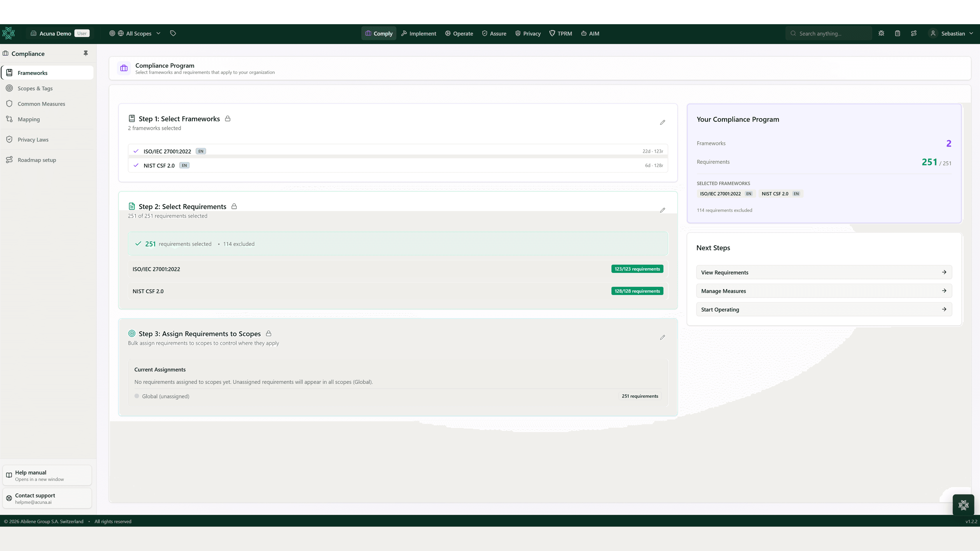Open the clipboard icon in header
Screen dimensions: 980x551
click(897, 34)
